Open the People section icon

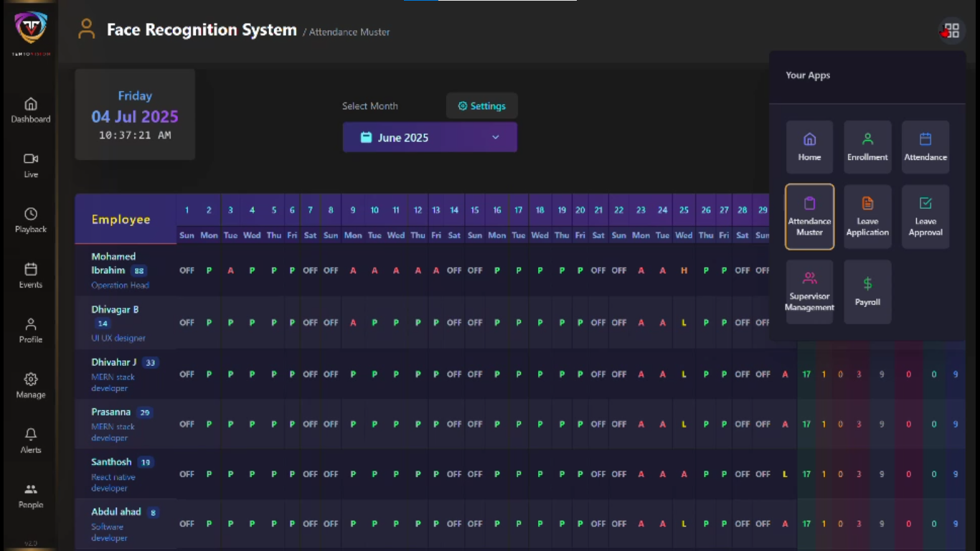tap(31, 496)
